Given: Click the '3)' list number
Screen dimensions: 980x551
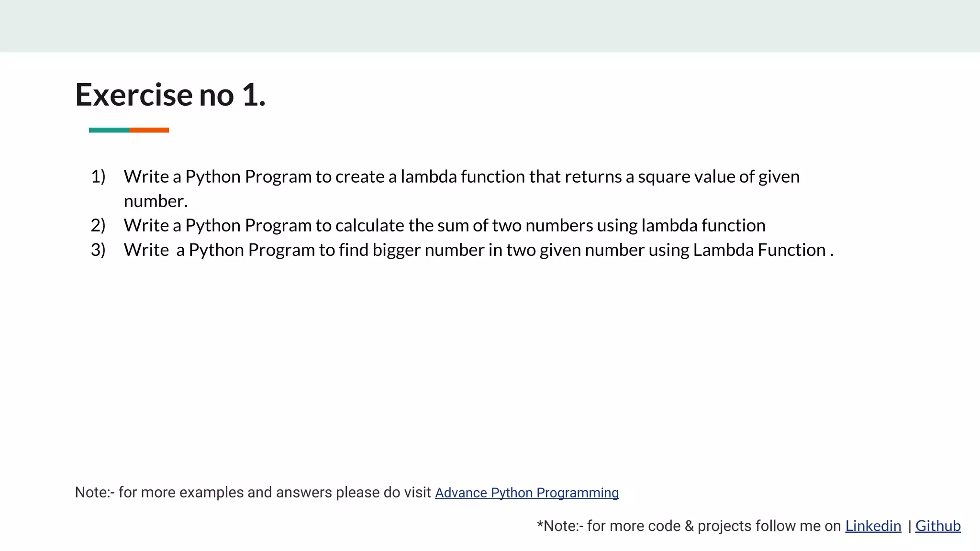Looking at the screenshot, I should [x=98, y=250].
